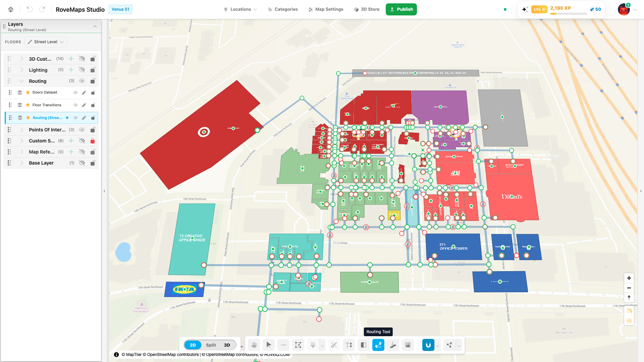Screen dimensions: 644x362
Task: Zoom in on the map
Action: [x=629, y=278]
